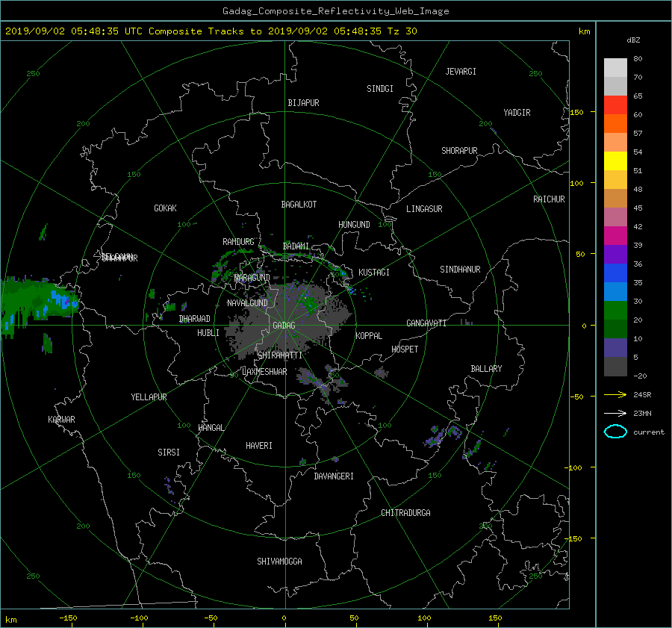Click the SHIRAHATTI city label

click(x=280, y=355)
